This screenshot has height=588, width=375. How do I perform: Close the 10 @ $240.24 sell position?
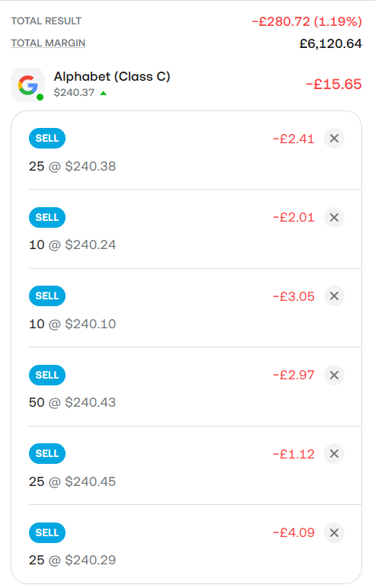334,218
